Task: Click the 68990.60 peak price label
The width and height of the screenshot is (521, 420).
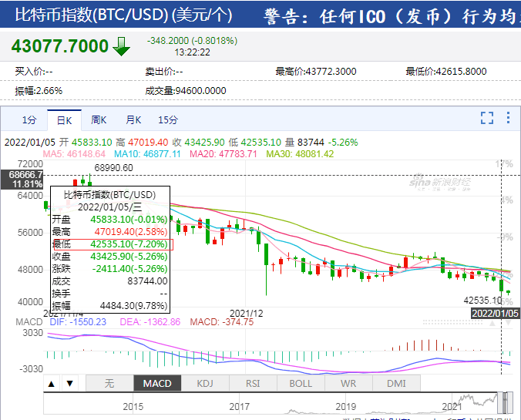Action: coord(113,168)
